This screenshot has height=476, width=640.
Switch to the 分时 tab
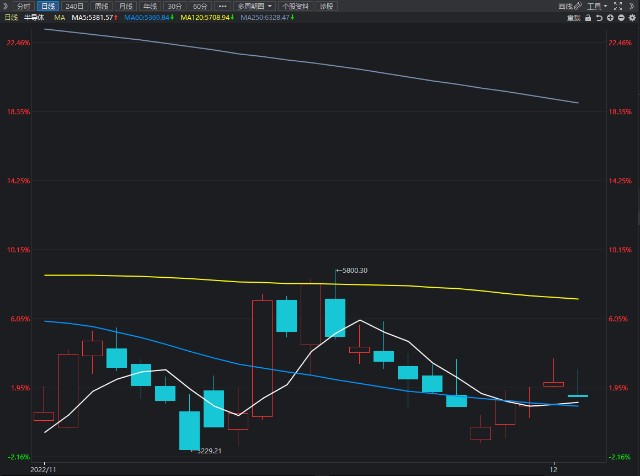click(23, 6)
